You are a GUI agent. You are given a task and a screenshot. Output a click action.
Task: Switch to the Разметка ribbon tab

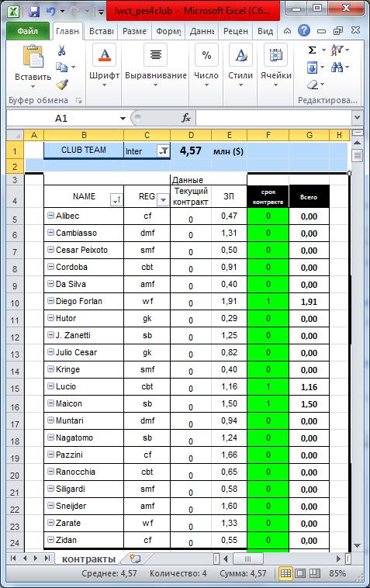pos(134,31)
